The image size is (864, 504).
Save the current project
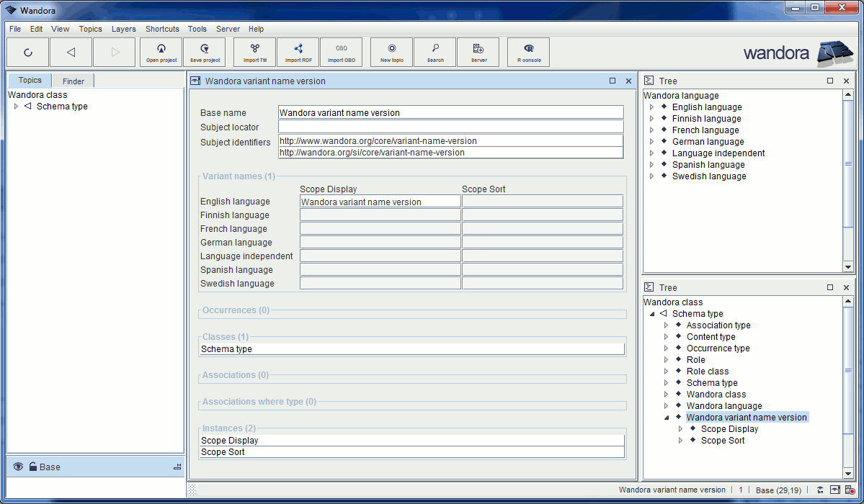coord(204,52)
